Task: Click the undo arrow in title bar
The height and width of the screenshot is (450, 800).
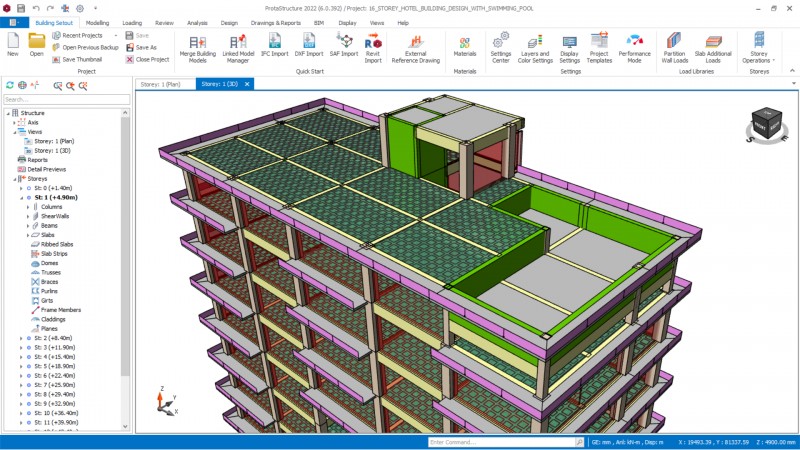Action: (x=36, y=8)
